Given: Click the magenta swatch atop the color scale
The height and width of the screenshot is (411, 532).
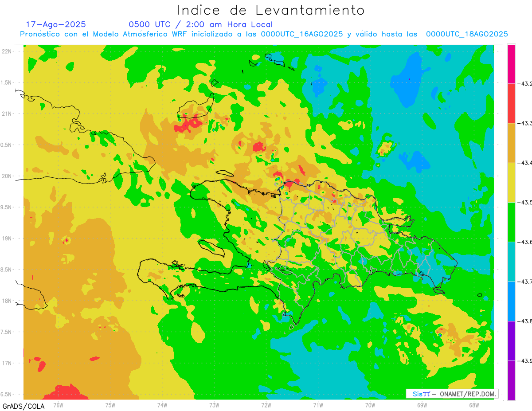Looking at the screenshot, I should point(511,64).
